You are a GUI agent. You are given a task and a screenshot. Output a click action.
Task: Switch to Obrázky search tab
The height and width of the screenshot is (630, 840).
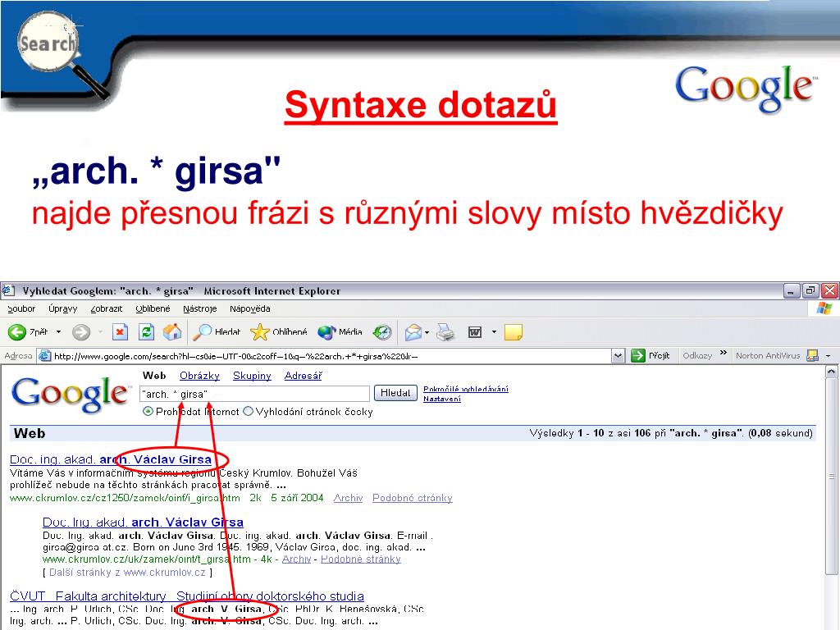(x=199, y=376)
